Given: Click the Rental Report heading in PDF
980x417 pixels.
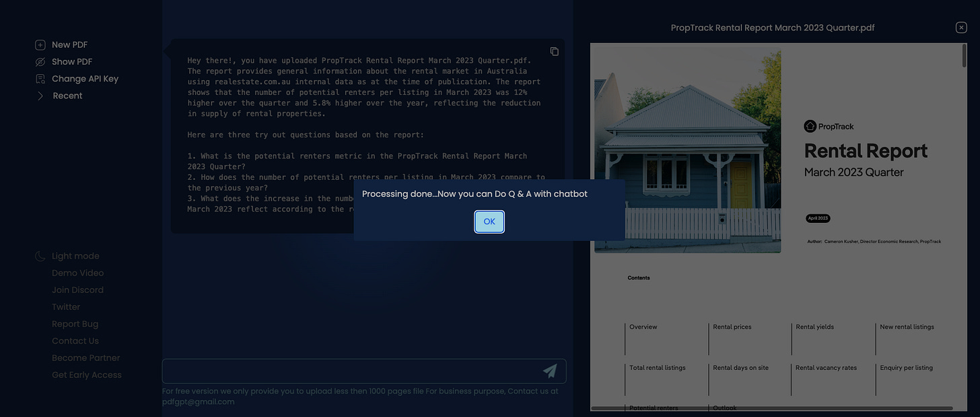Looking at the screenshot, I should click(x=866, y=150).
